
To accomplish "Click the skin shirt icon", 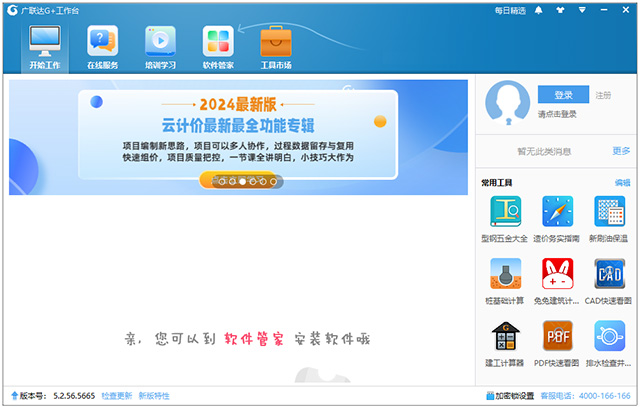I will click(x=560, y=10).
